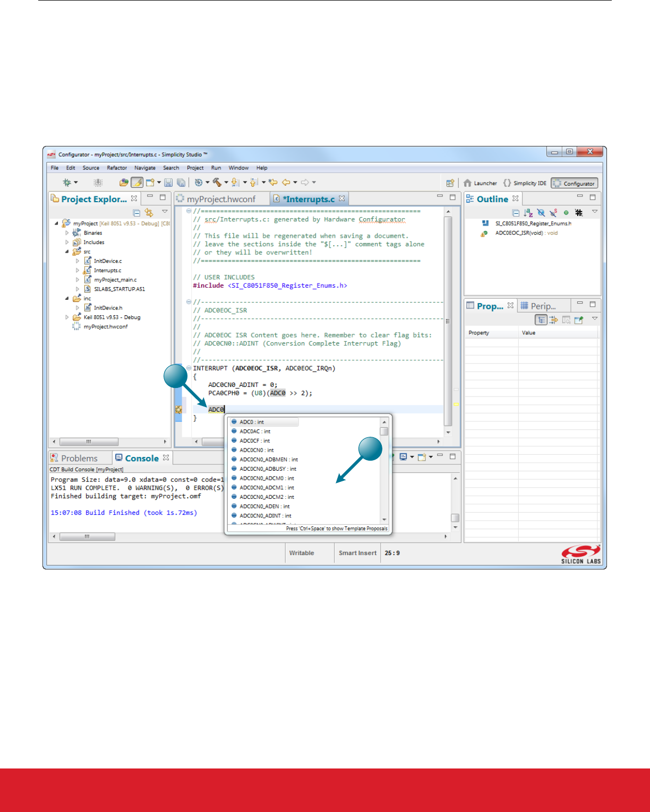Select SILABS_STARTUP.A51 file

119,289
